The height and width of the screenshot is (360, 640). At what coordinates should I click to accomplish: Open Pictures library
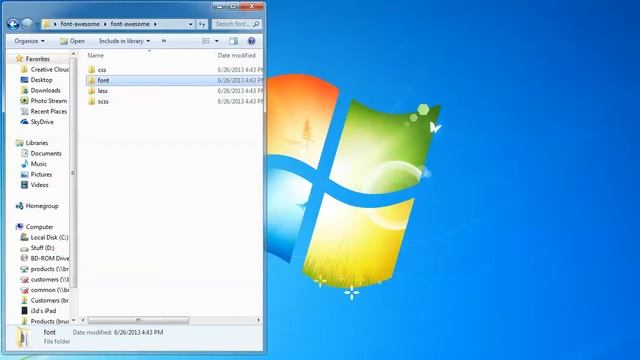[x=41, y=174]
